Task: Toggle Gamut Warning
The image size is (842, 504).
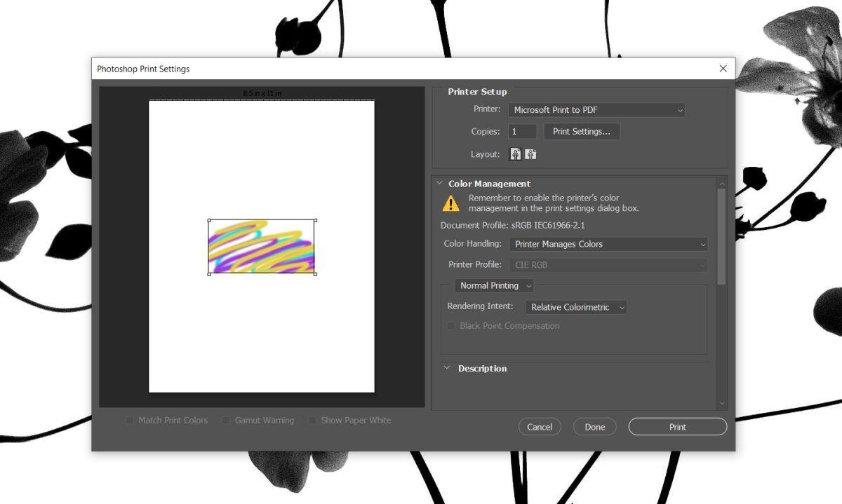Action: point(226,420)
